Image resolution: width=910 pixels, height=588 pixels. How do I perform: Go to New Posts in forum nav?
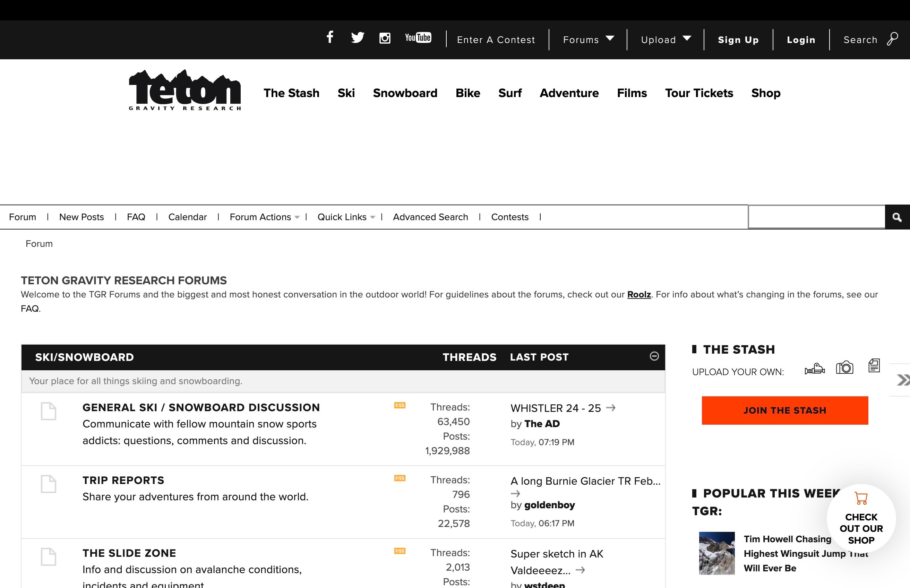81,217
